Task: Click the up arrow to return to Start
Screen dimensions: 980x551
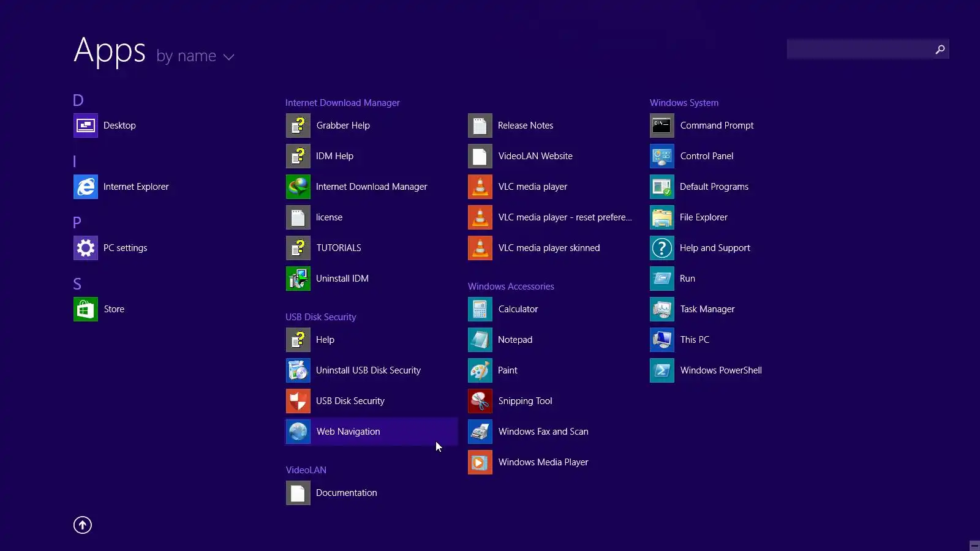Action: [x=83, y=525]
